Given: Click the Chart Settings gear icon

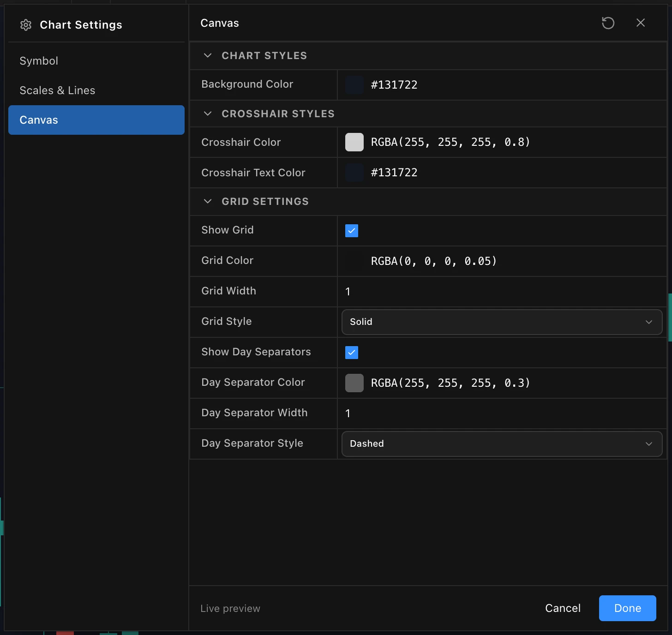Looking at the screenshot, I should click(x=26, y=25).
